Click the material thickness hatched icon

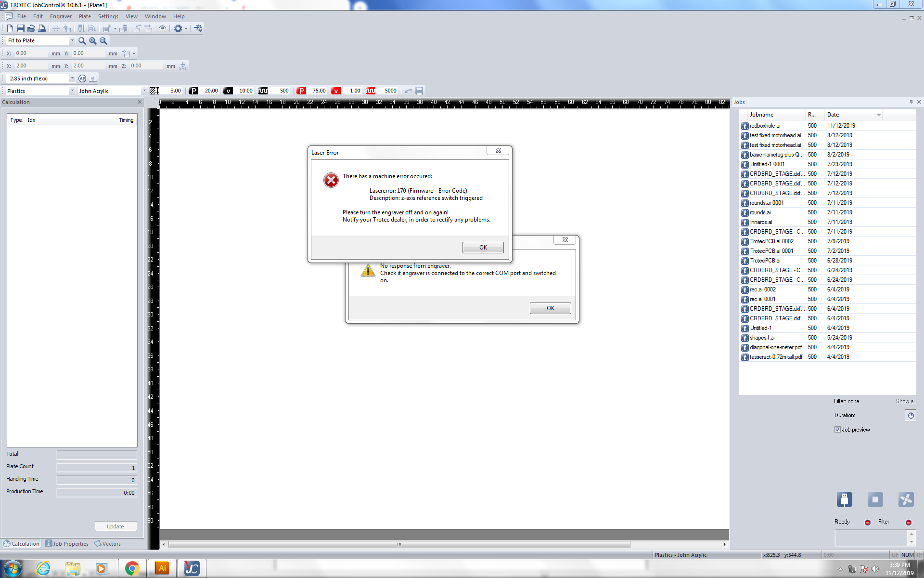coord(154,91)
